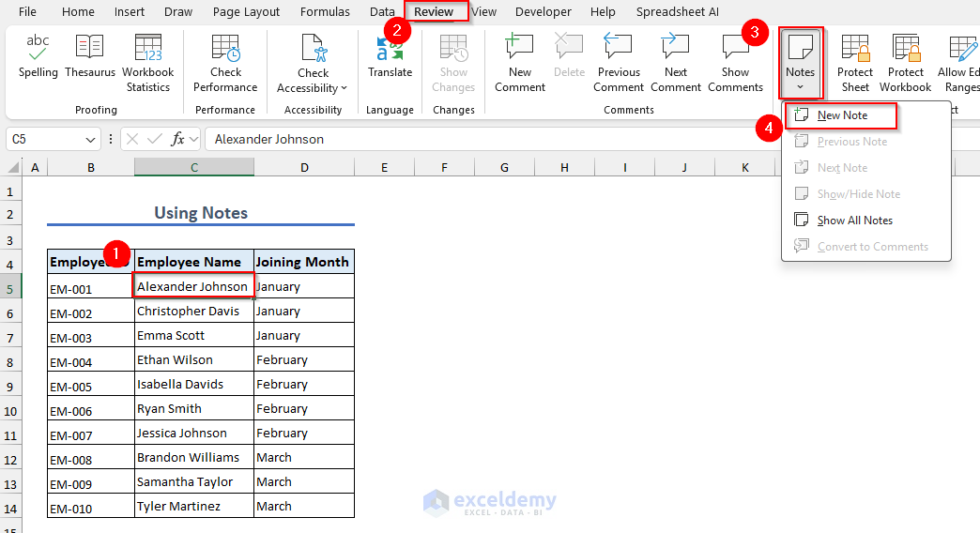Open the Translate tool
Viewport: 980px width, 533px height.
point(390,56)
